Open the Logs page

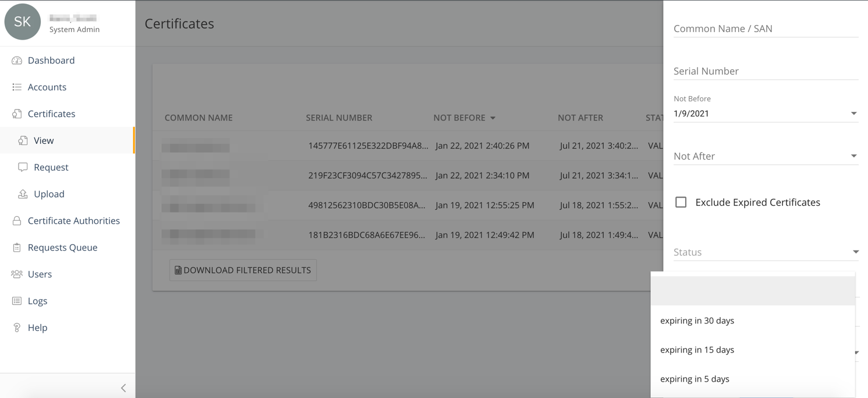click(38, 301)
